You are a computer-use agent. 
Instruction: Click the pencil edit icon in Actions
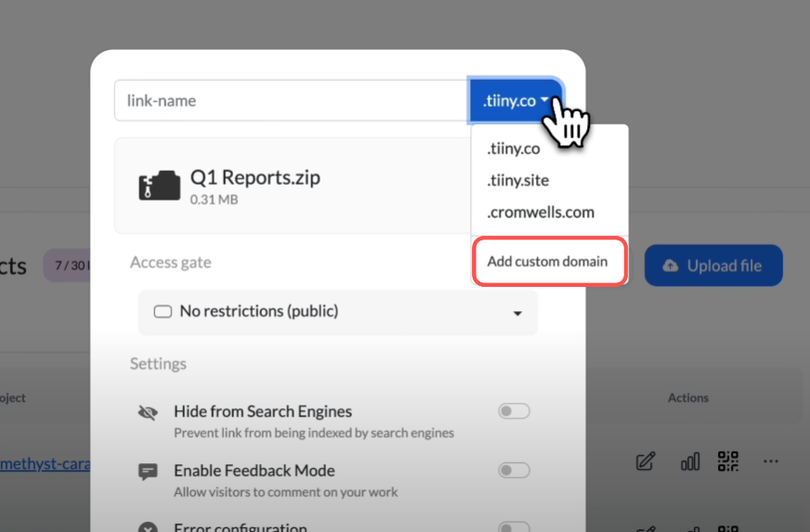(646, 461)
